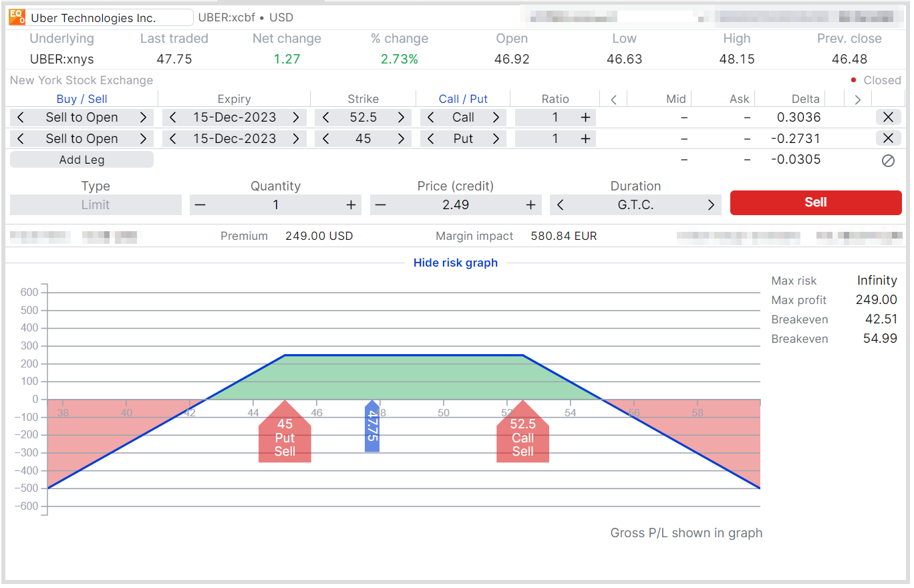Click the 45 strike value
Image resolution: width=914 pixels, height=588 pixels.
tap(363, 139)
